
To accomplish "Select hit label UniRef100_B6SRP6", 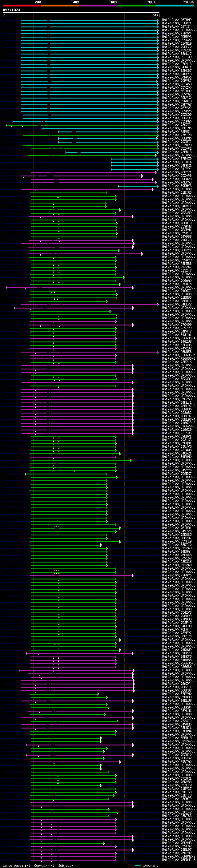I will [x=177, y=111].
